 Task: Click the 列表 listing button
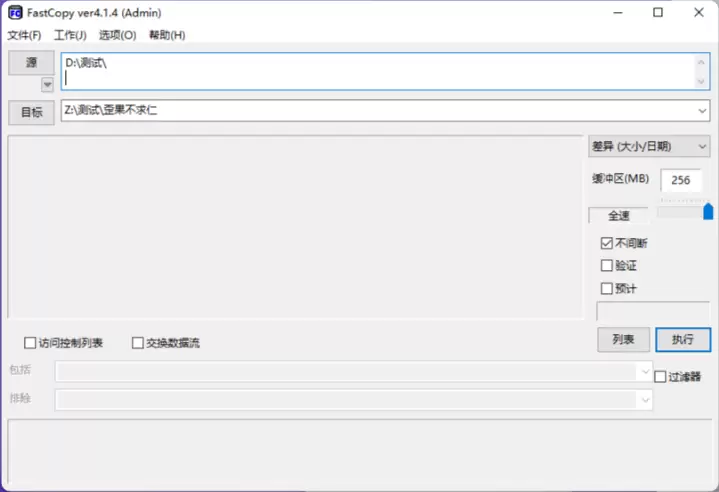(623, 339)
